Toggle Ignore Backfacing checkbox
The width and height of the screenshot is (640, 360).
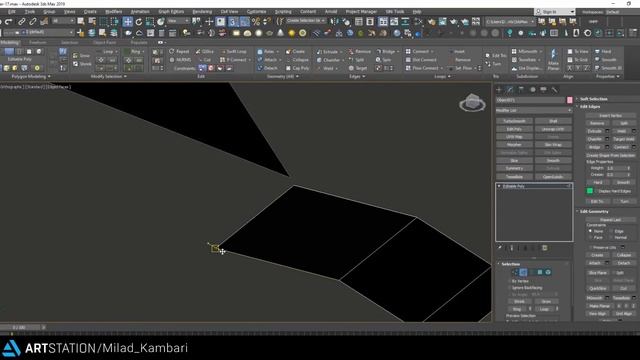(x=509, y=288)
